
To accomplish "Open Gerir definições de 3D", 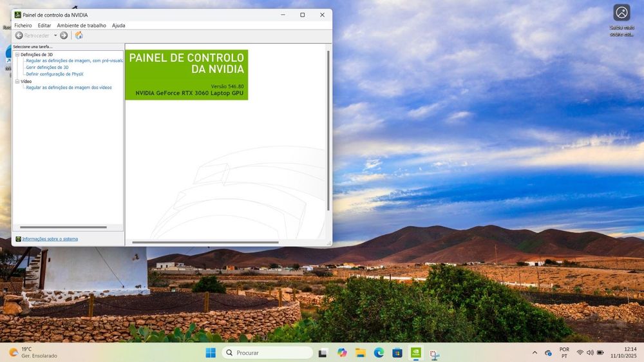I will (x=47, y=68).
